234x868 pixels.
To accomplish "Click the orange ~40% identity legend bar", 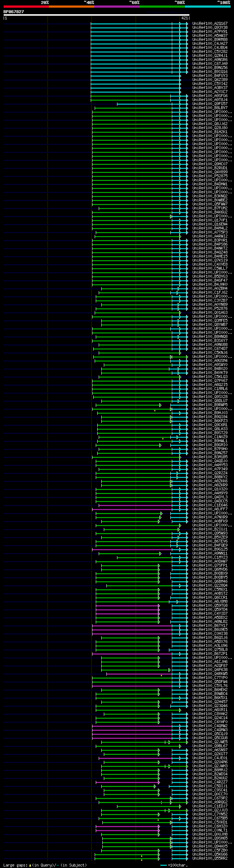I will pos(71,7).
